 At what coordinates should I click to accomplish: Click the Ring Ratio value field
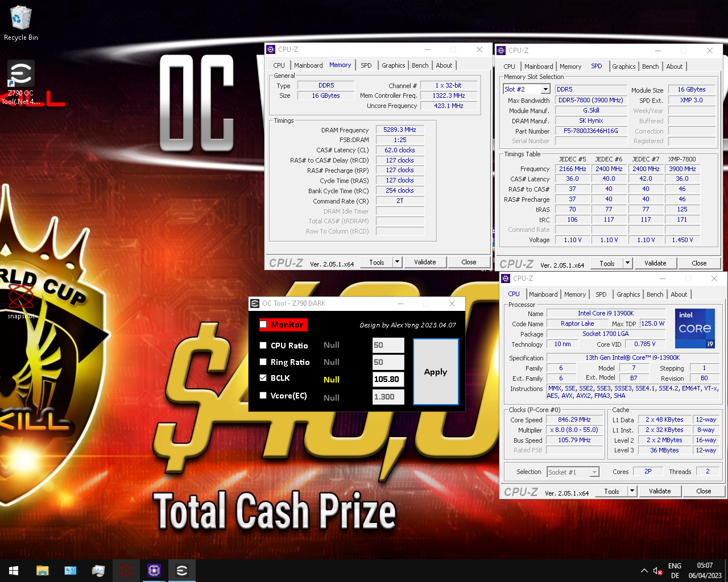pos(388,362)
